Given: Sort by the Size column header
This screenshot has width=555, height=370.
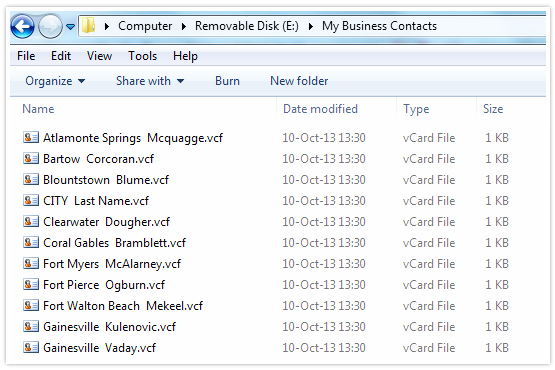Looking at the screenshot, I should (493, 109).
